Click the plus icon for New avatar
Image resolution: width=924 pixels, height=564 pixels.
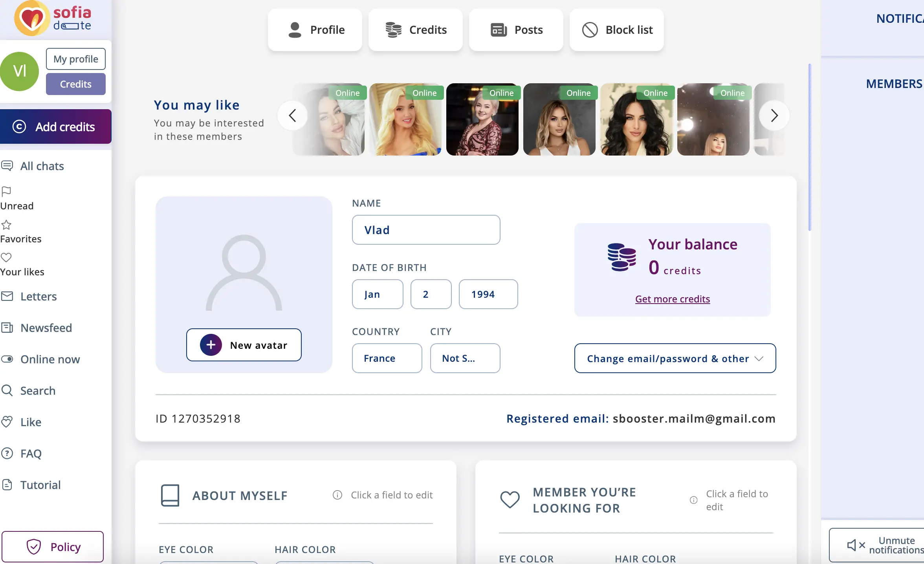[x=211, y=345]
